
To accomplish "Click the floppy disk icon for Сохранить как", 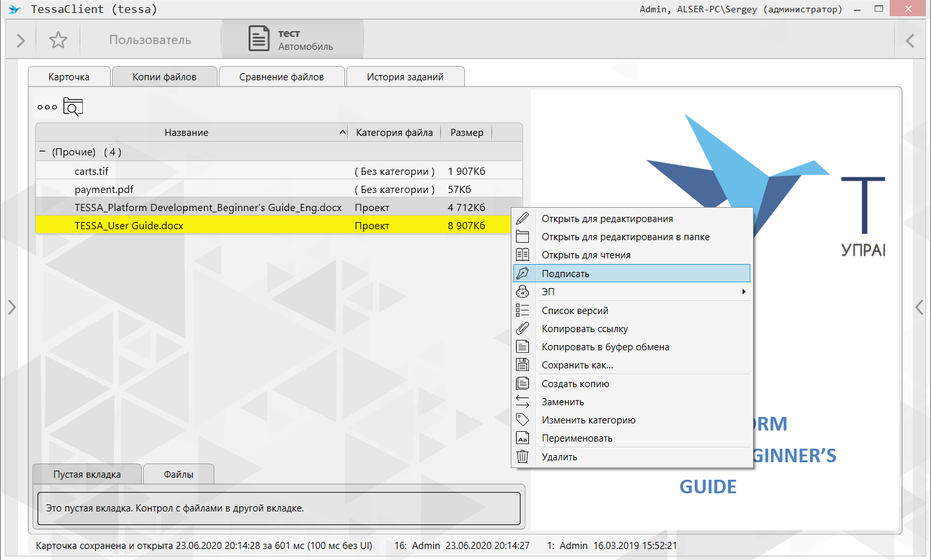I will pyautogui.click(x=522, y=364).
